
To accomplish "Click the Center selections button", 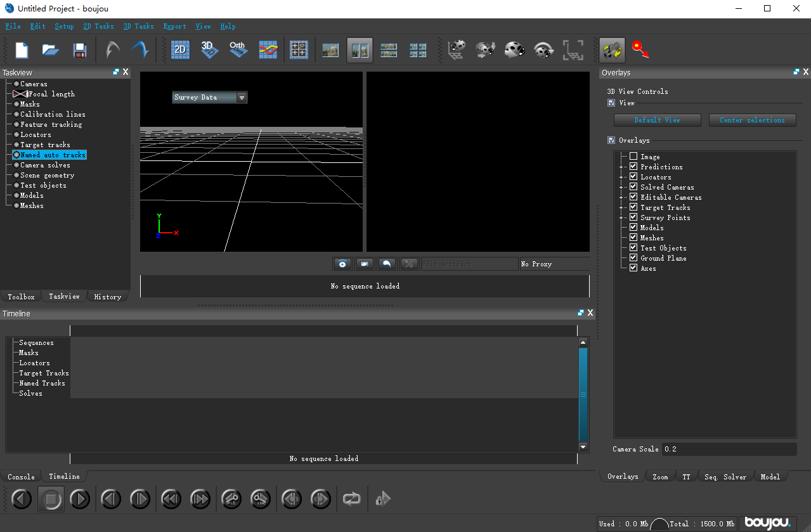I will 752,120.
